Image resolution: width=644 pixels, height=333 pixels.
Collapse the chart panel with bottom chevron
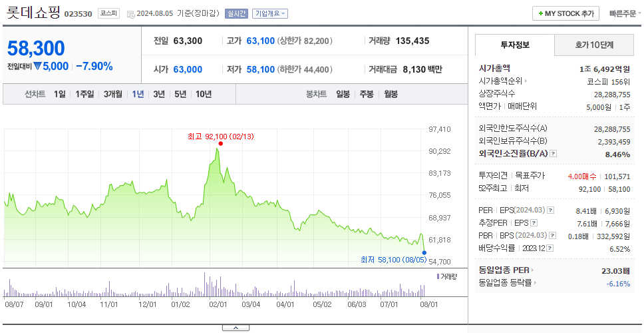pyautogui.click(x=236, y=328)
